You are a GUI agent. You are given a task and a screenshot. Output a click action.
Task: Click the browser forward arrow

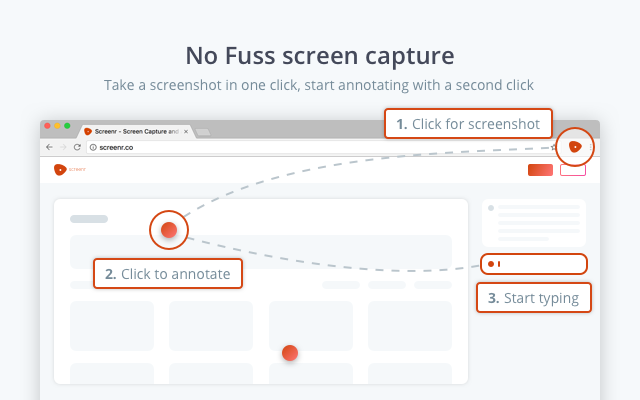pyautogui.click(x=63, y=147)
